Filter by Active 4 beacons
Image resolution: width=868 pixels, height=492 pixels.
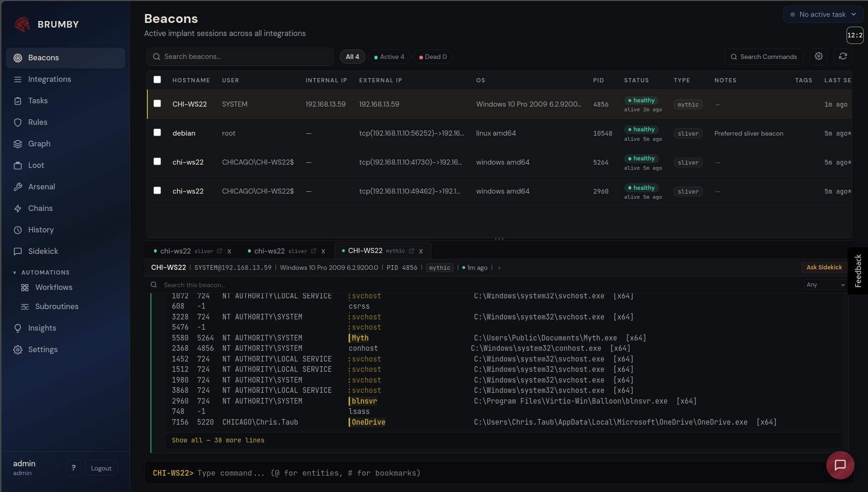pyautogui.click(x=389, y=57)
